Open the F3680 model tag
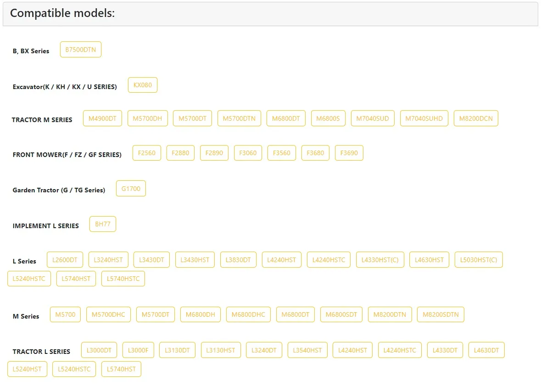Viewport: 541px width, 392px height. tap(315, 153)
